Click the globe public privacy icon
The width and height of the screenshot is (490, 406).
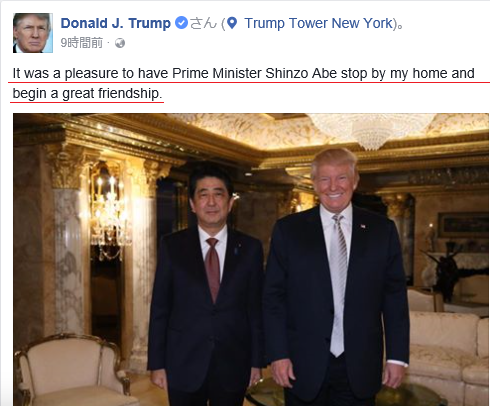pyautogui.click(x=120, y=43)
